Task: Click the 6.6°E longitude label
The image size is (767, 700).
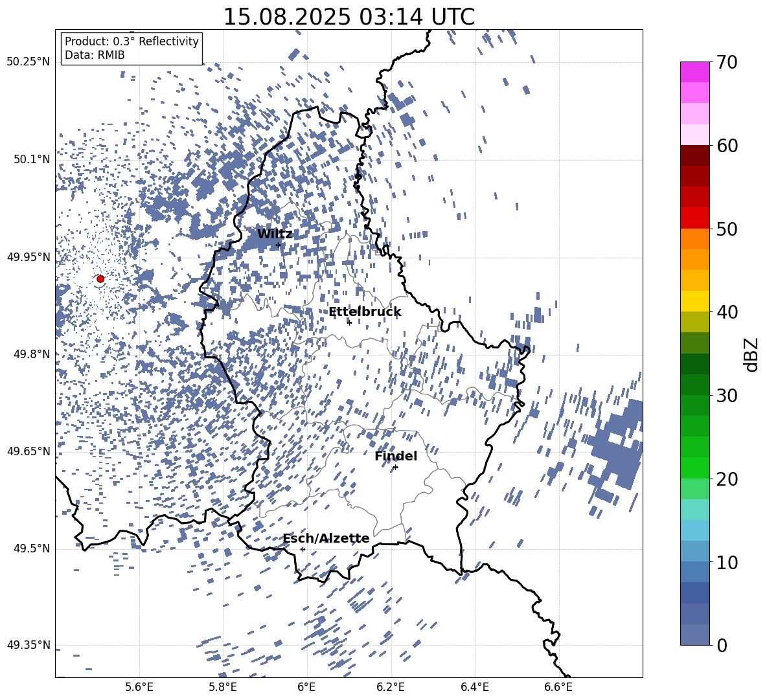Action: point(558,687)
